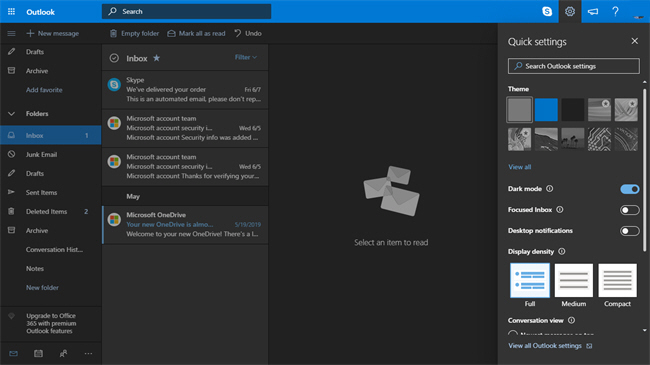Select the black theme swatch
Image resolution: width=650 pixels, height=365 pixels.
coord(573,110)
